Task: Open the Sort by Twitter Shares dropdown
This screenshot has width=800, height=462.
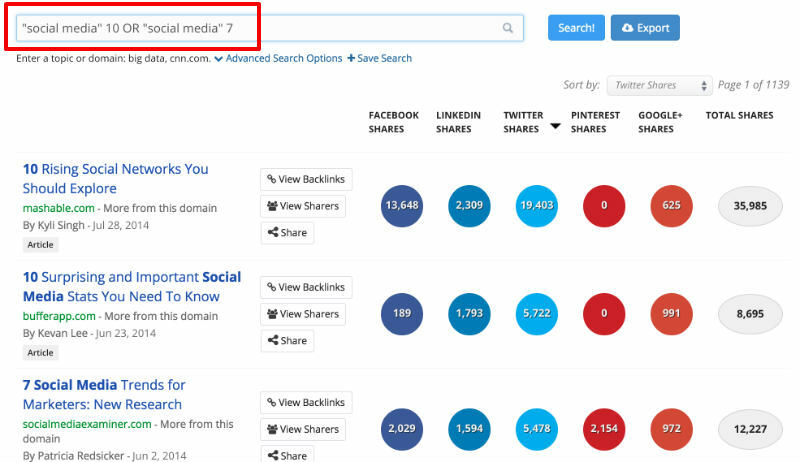Action: [661, 86]
